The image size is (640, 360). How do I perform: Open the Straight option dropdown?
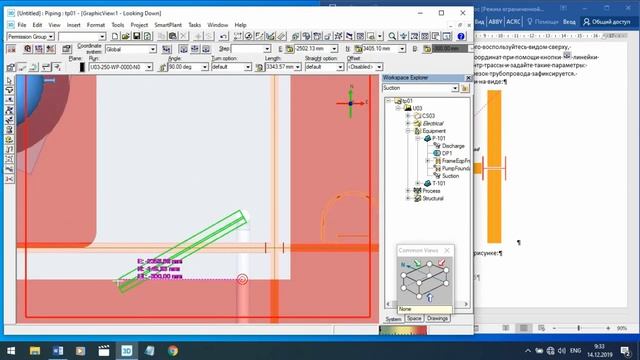[x=340, y=67]
